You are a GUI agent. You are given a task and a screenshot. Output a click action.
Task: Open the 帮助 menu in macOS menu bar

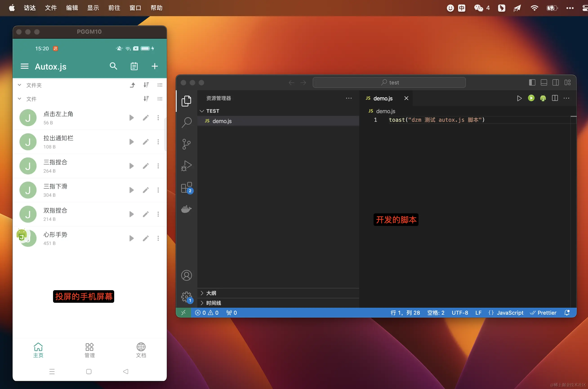(x=156, y=8)
